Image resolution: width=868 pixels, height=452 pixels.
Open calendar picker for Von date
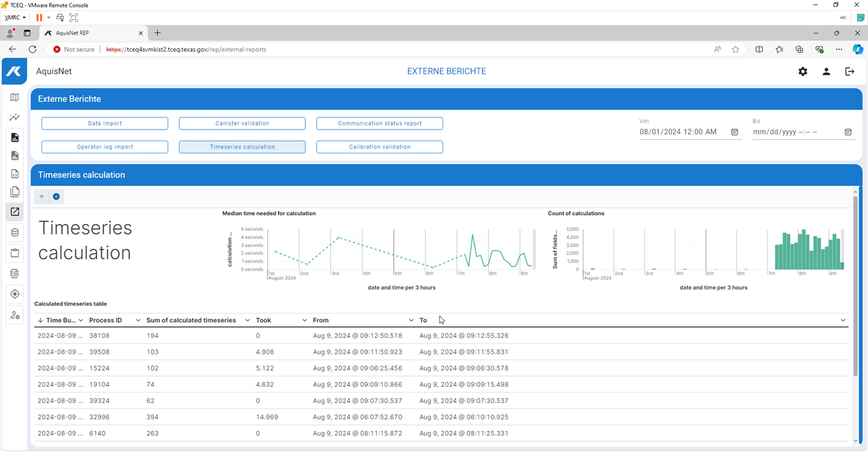point(734,132)
